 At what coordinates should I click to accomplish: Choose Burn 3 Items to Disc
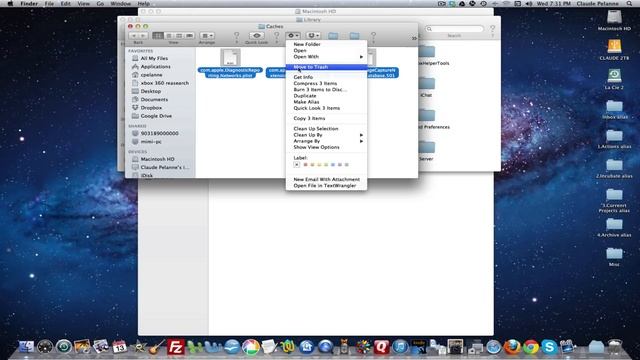pos(326,89)
